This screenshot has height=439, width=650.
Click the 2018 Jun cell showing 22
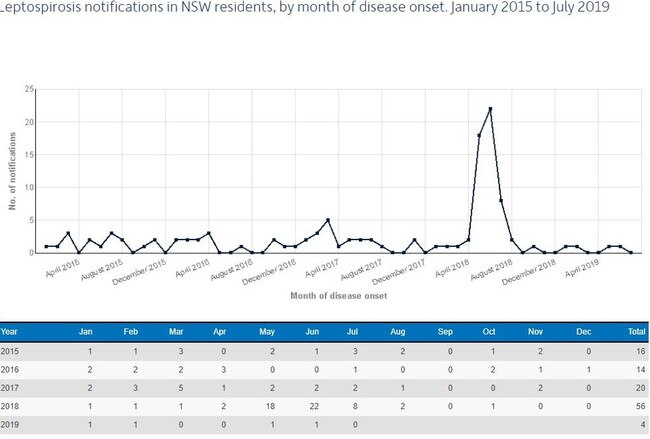pos(314,406)
